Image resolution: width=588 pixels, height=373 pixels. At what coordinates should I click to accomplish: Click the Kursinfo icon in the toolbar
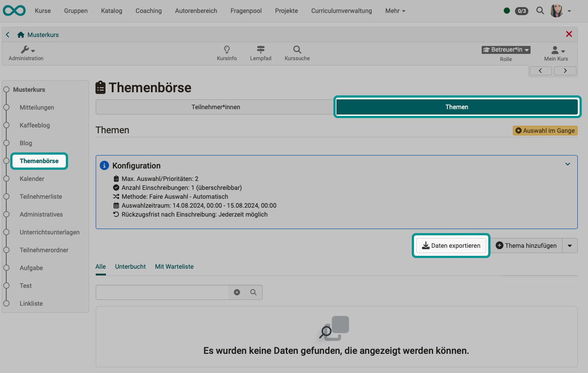click(227, 53)
